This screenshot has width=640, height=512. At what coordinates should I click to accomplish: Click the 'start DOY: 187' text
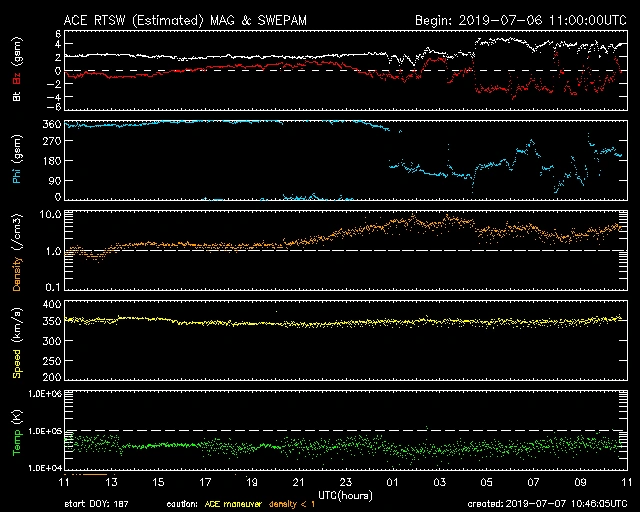click(x=97, y=504)
